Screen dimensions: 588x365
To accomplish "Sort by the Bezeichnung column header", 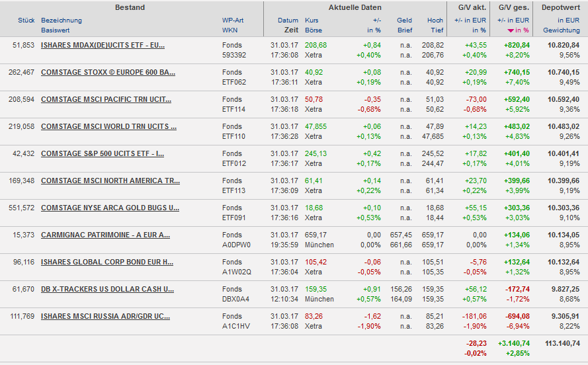I will tap(62, 20).
